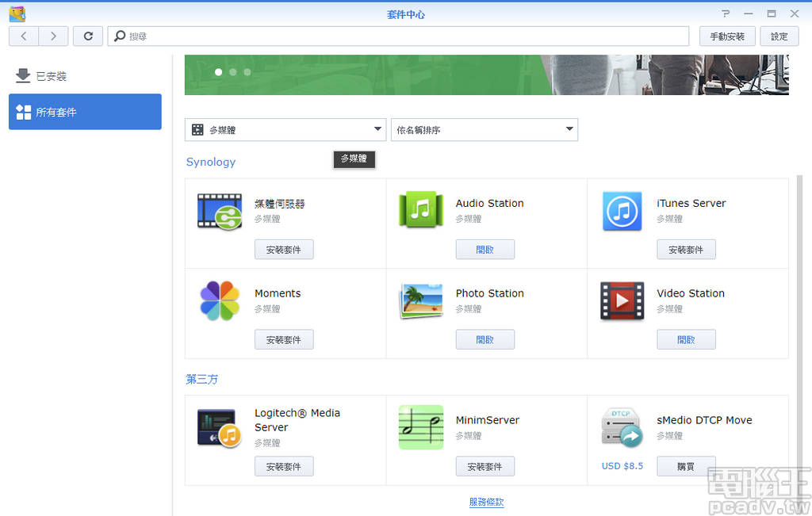Select the Moments flower icon
Viewport: 812px width, 516px height.
click(220, 301)
